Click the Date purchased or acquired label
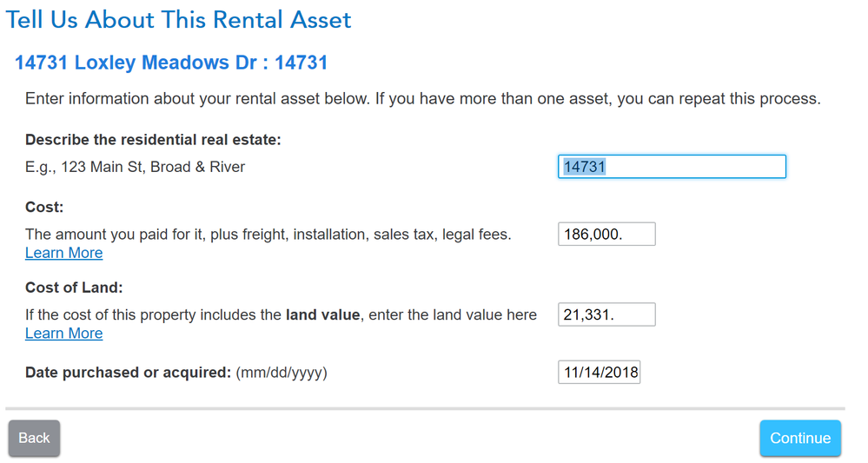Viewport: 868px width, 463px height. pos(128,373)
